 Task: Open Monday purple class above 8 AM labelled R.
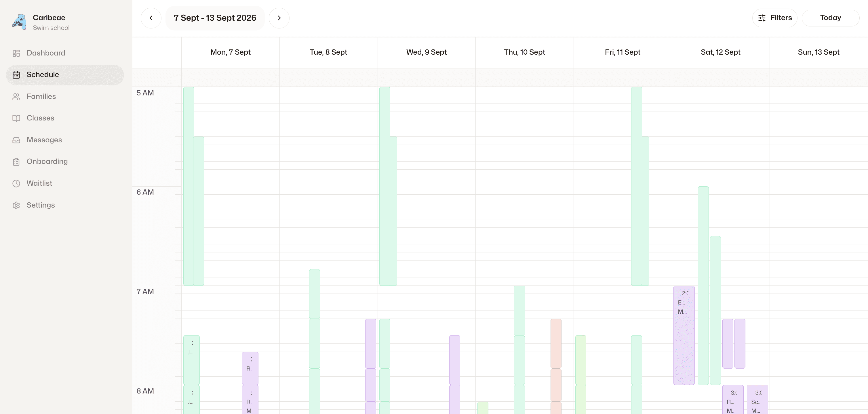(x=250, y=369)
